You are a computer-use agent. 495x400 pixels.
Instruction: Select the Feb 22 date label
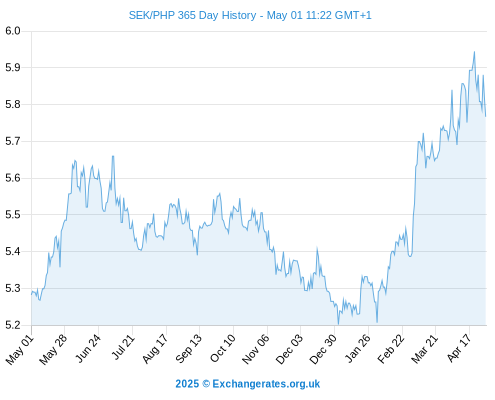[x=391, y=349]
